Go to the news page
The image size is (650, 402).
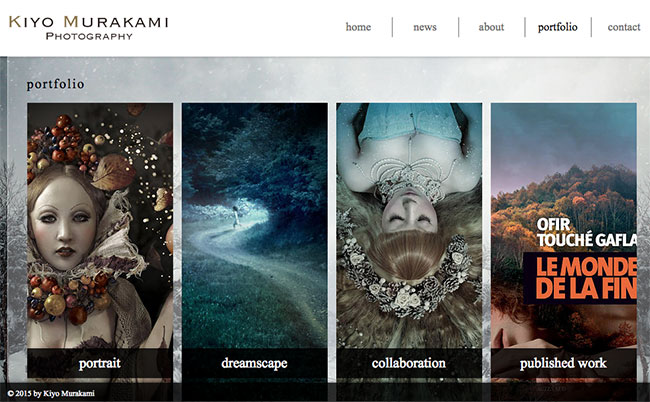[x=424, y=27]
